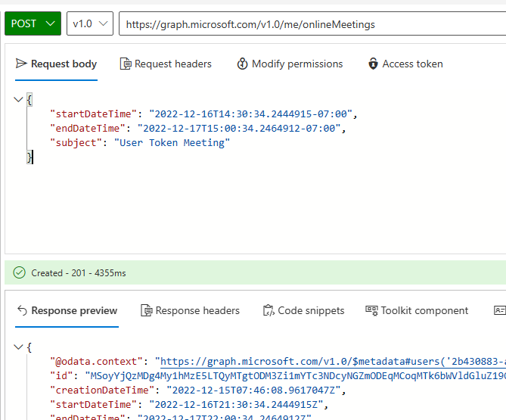Click the Created - 201 status message

click(x=79, y=273)
